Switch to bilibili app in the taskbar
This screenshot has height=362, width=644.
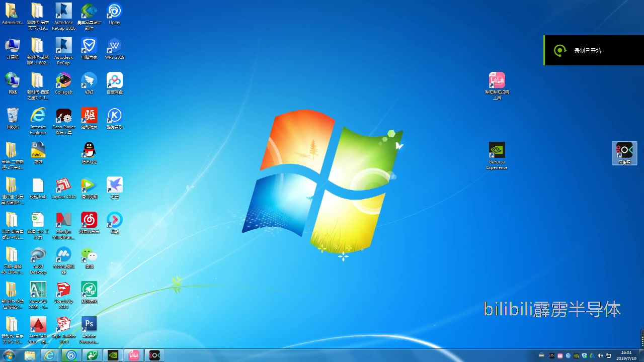[x=134, y=355]
